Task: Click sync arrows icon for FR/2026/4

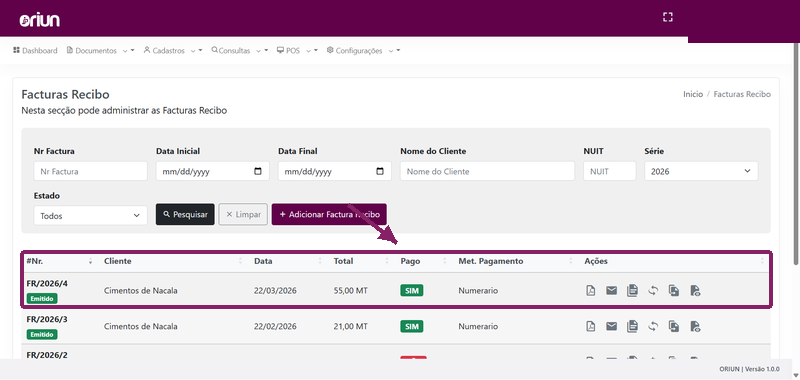Action: [x=653, y=291]
